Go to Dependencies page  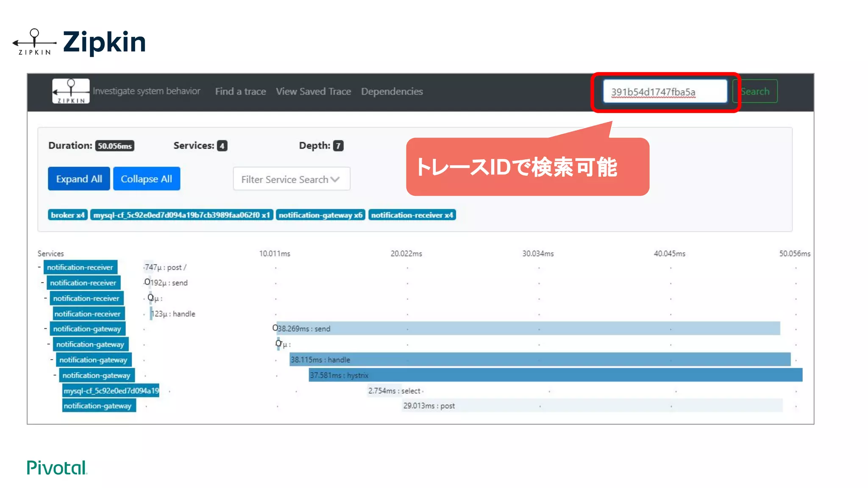(392, 91)
